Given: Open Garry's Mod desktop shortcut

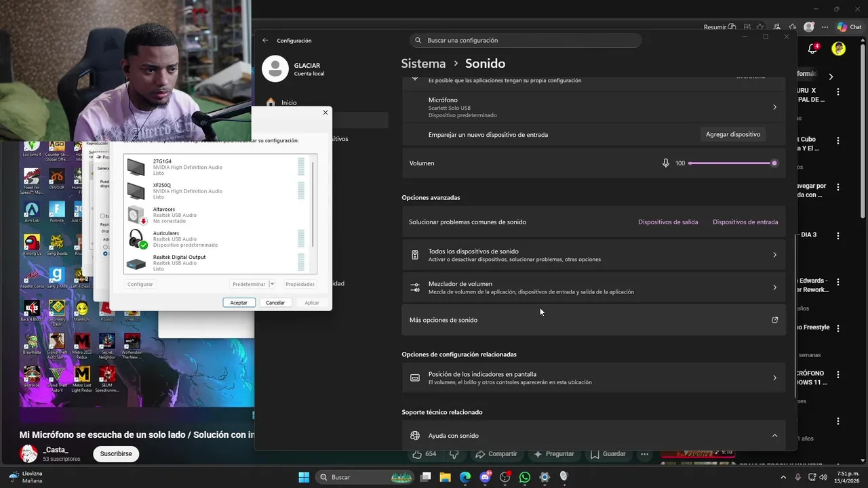Looking at the screenshot, I should click(x=57, y=277).
